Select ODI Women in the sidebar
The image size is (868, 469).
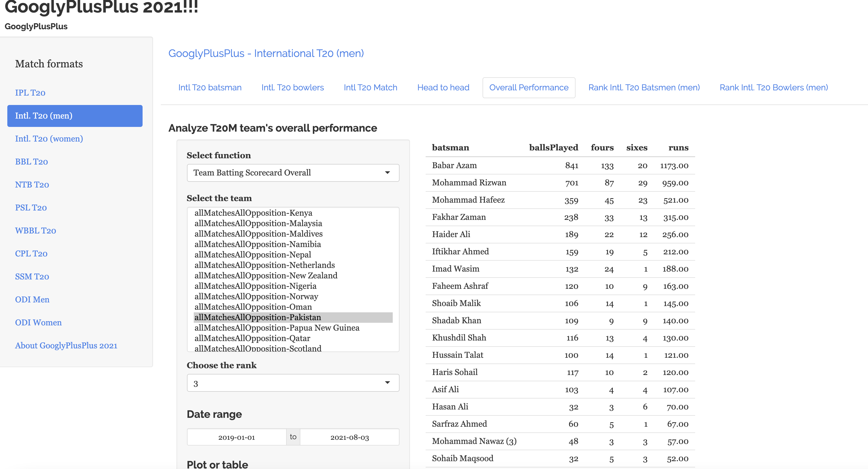pos(38,323)
